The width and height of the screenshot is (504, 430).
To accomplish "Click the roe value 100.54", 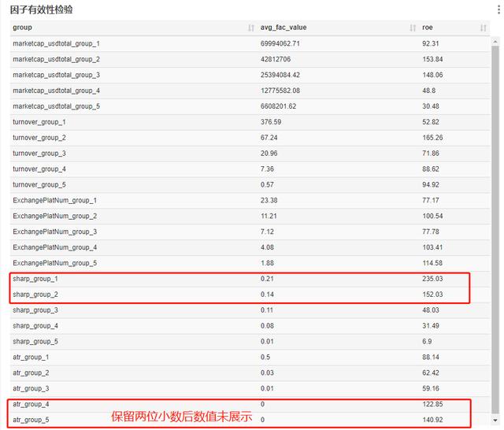I will tap(432, 217).
